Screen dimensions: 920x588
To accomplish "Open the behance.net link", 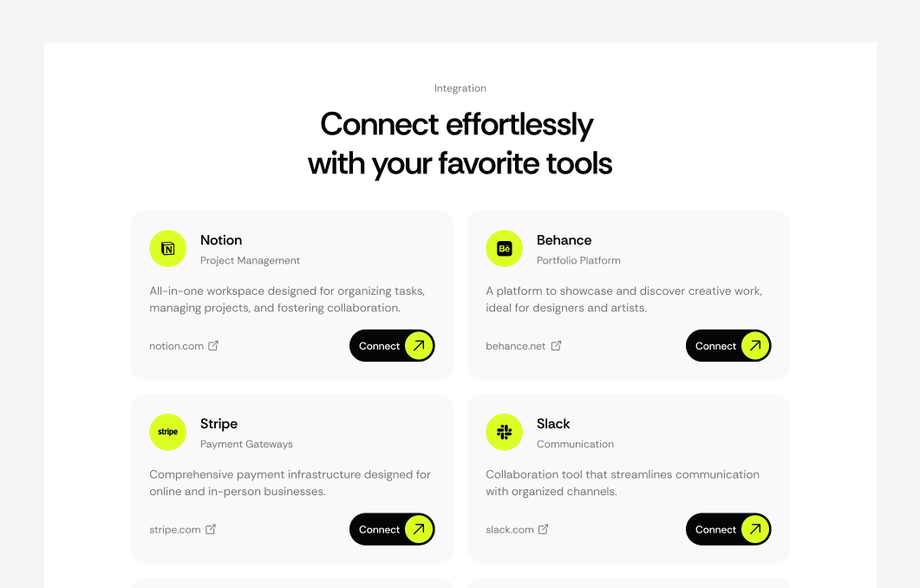I will tap(515, 345).
